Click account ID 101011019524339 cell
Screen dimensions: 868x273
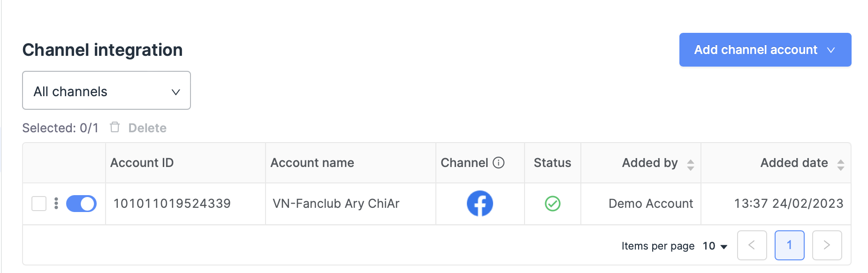172,204
